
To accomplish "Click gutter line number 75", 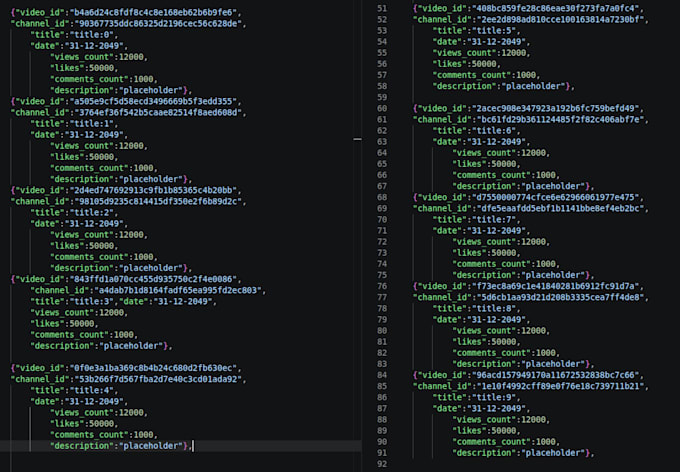I will tap(382, 275).
